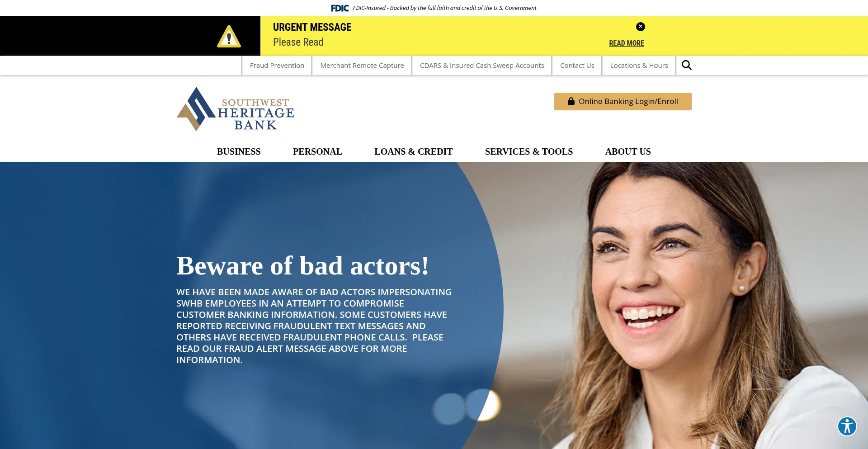
Task: Open Merchant Remote Capture link
Action: coord(362,66)
